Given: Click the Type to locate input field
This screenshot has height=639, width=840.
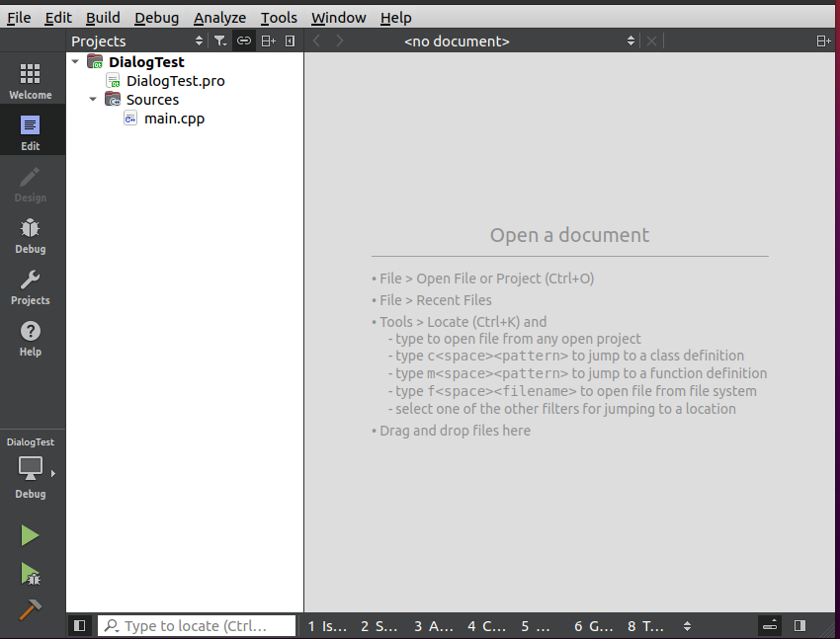Looking at the screenshot, I should tap(197, 625).
